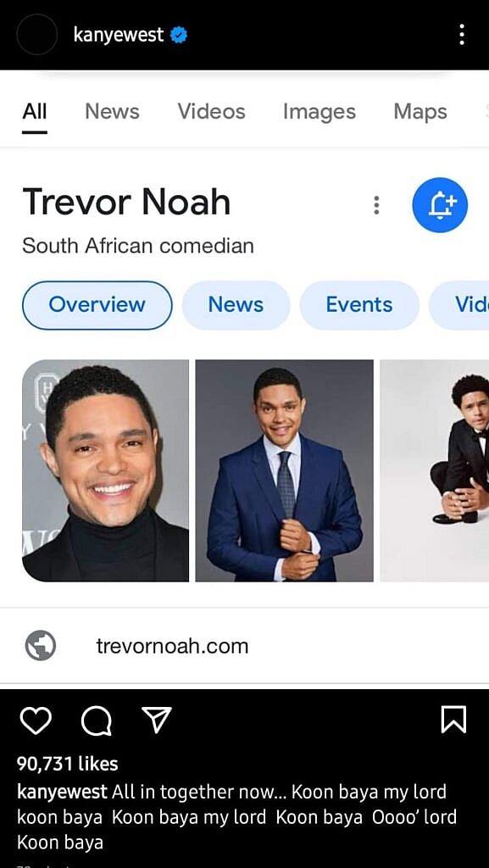Share the post using the paper plane icon
This screenshot has height=868, width=489.
(157, 720)
